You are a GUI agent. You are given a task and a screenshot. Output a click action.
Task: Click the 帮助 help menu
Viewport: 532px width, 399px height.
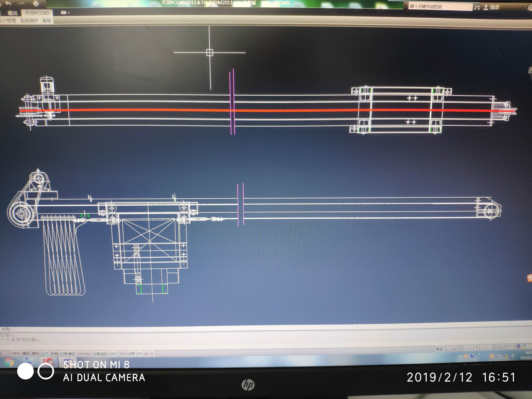click(47, 21)
